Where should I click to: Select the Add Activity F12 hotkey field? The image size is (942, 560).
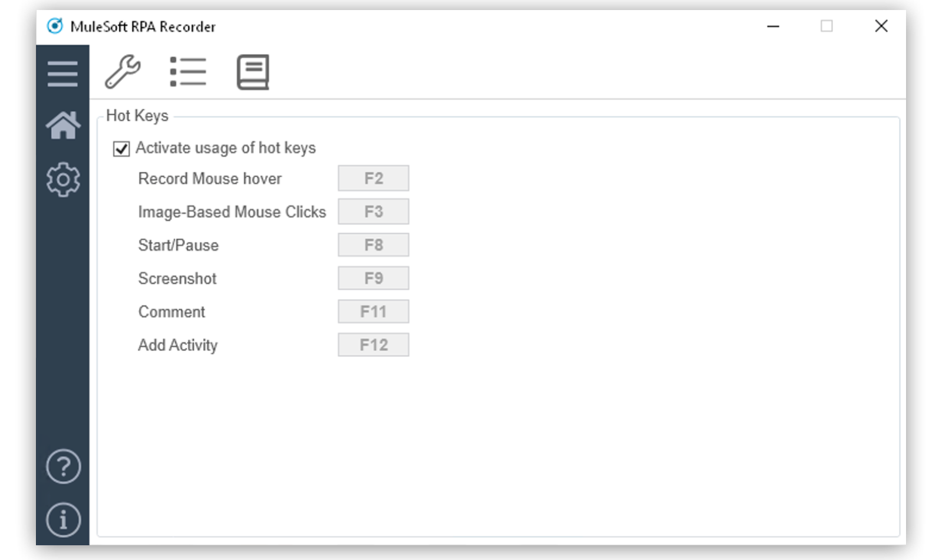(373, 344)
